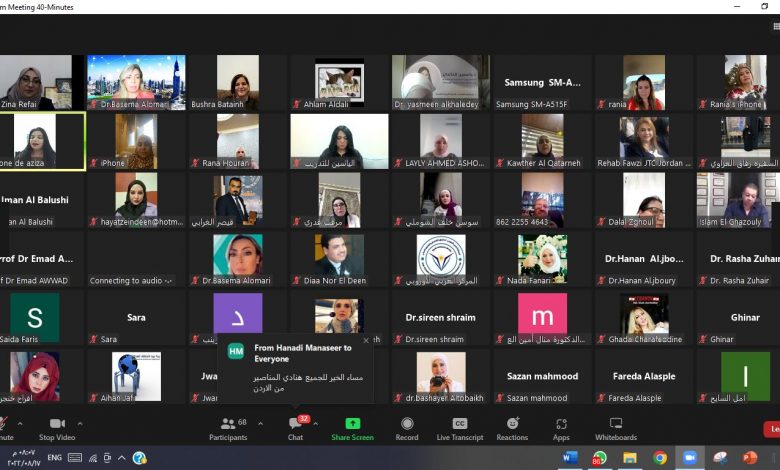This screenshot has height=470, width=780.
Task: Expand the Chat options arrow
Action: coord(315,423)
